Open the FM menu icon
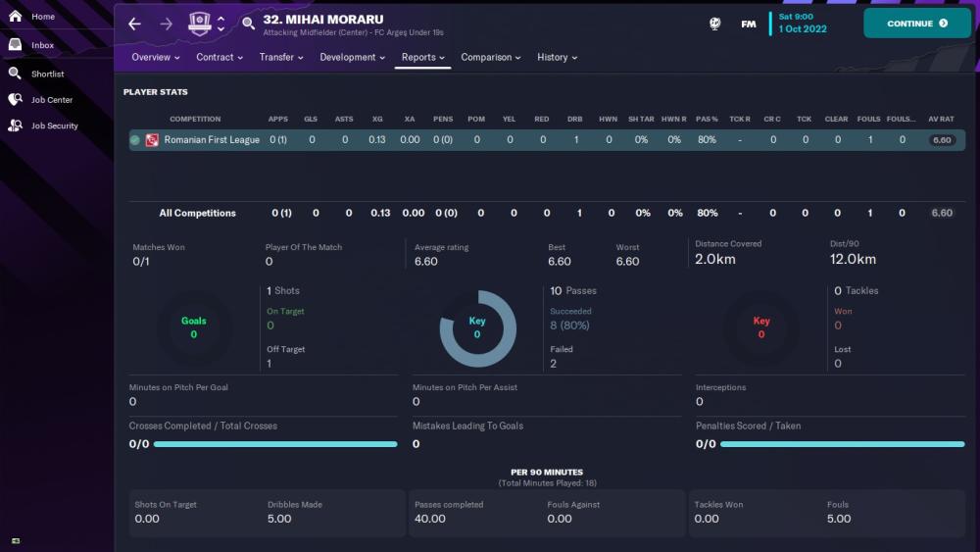The height and width of the screenshot is (552, 980). click(749, 24)
